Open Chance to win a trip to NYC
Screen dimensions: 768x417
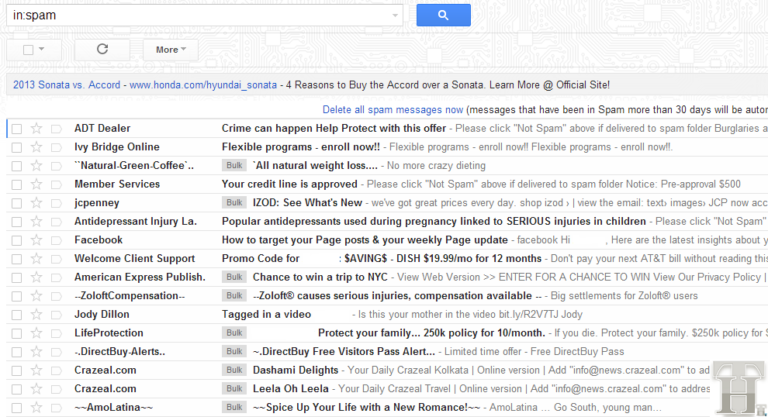[320, 277]
